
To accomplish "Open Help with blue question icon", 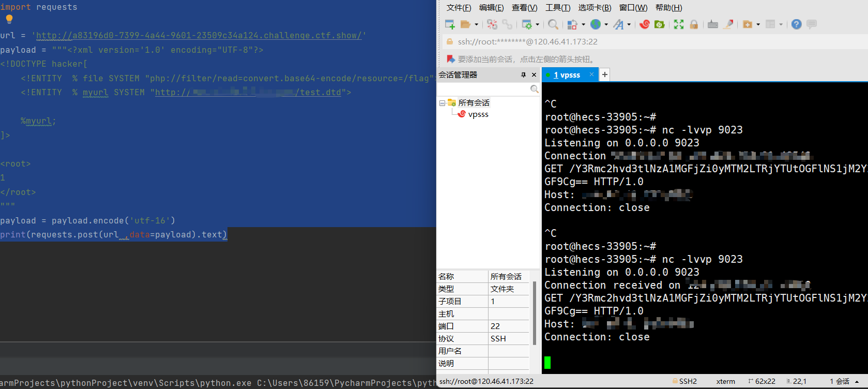I will click(x=797, y=24).
